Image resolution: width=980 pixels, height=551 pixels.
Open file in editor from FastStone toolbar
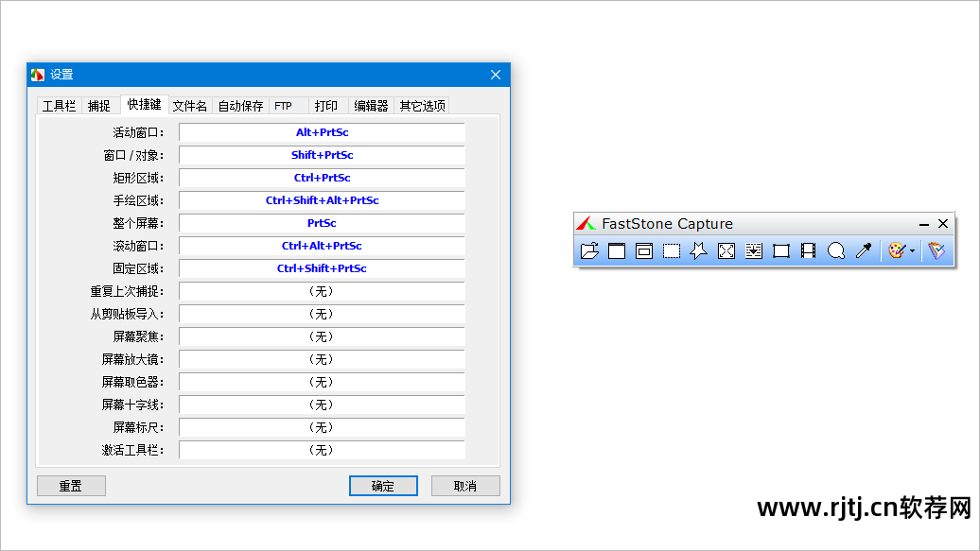click(589, 250)
